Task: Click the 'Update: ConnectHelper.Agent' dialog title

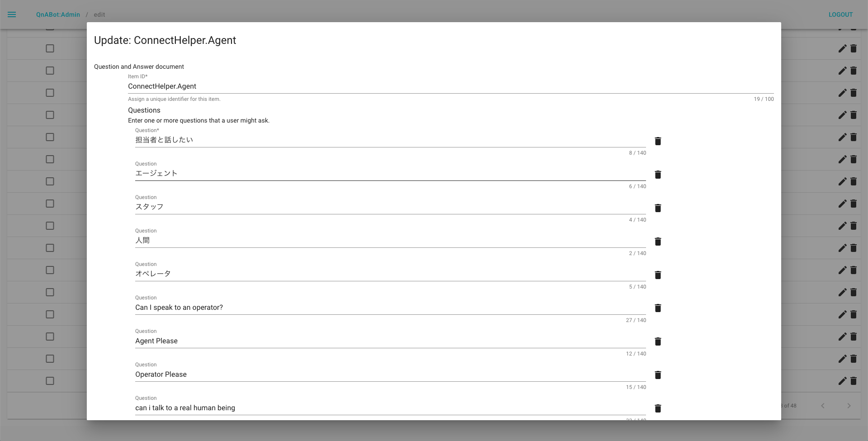Action: [x=165, y=40]
